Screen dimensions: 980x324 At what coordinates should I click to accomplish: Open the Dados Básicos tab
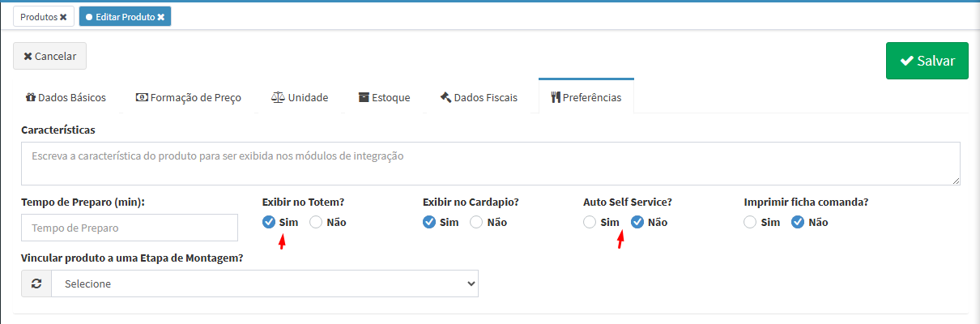point(66,97)
